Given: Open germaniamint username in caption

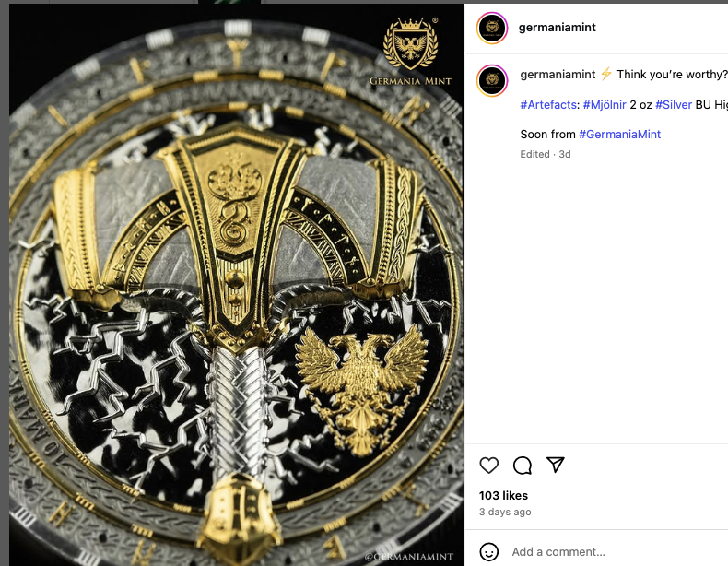Looking at the screenshot, I should (x=558, y=75).
